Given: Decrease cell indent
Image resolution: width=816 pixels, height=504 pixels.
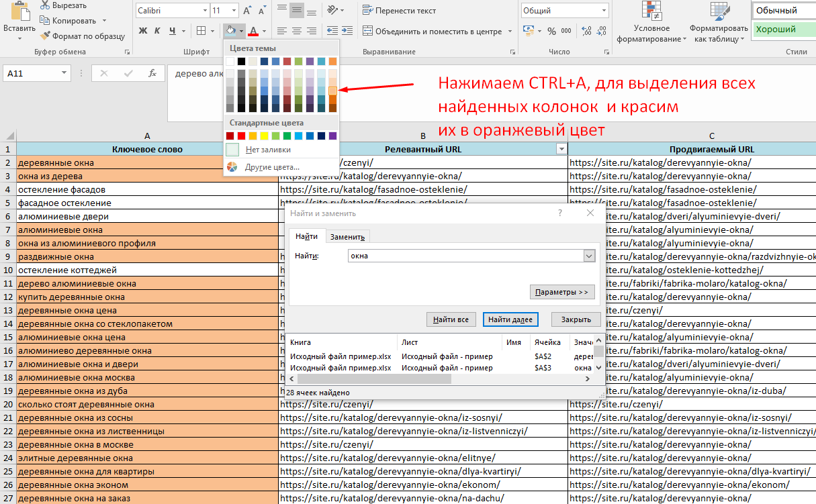Looking at the screenshot, I should (x=331, y=31).
